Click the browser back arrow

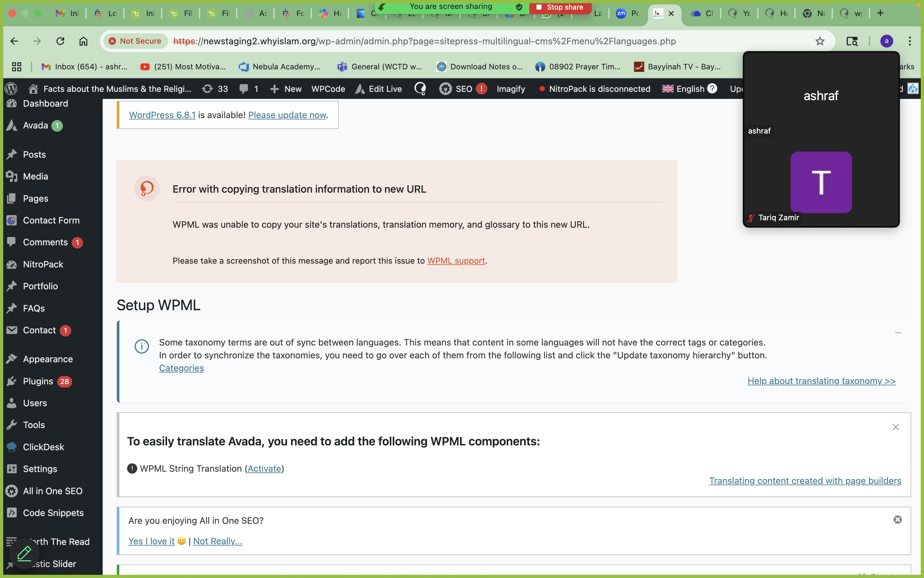tap(14, 41)
